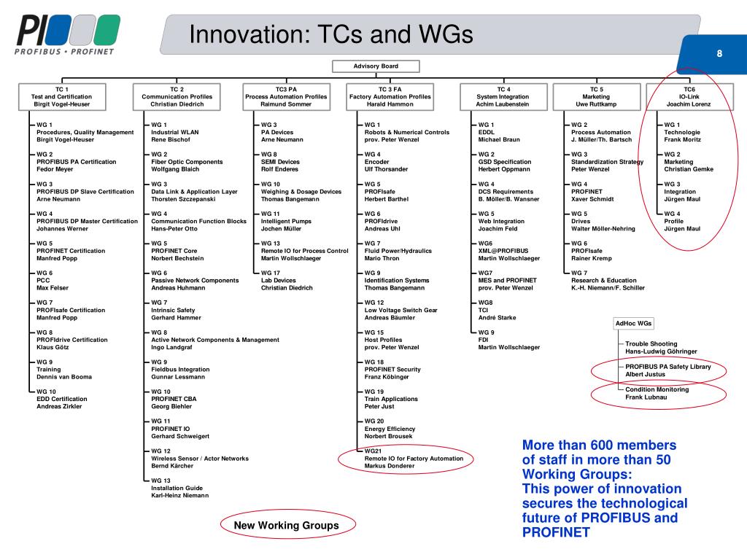The width and height of the screenshot is (747, 560).
Task: Select Weighing & Dosage Devices entry
Action: 301,192
